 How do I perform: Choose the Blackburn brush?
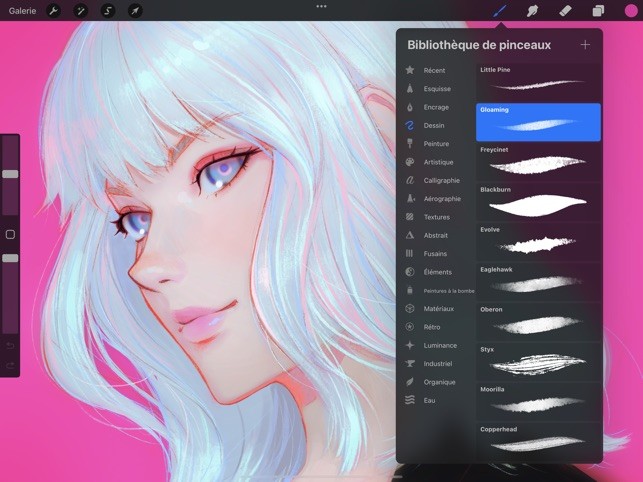point(538,202)
